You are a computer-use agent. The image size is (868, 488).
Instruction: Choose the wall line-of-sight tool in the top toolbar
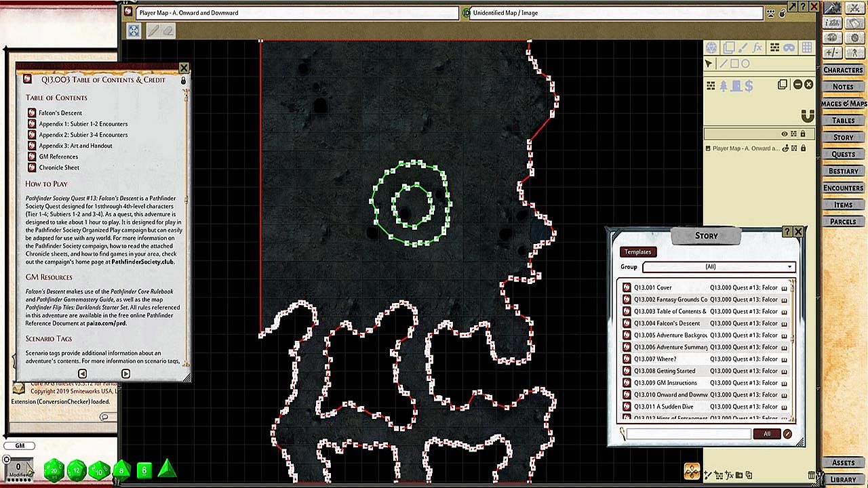tap(774, 47)
